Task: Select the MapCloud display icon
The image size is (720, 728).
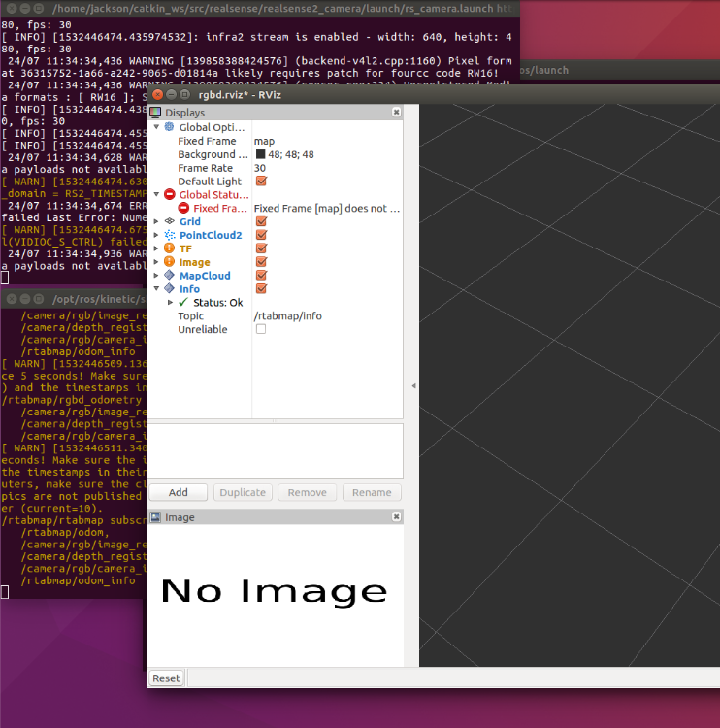Action: tap(170, 277)
